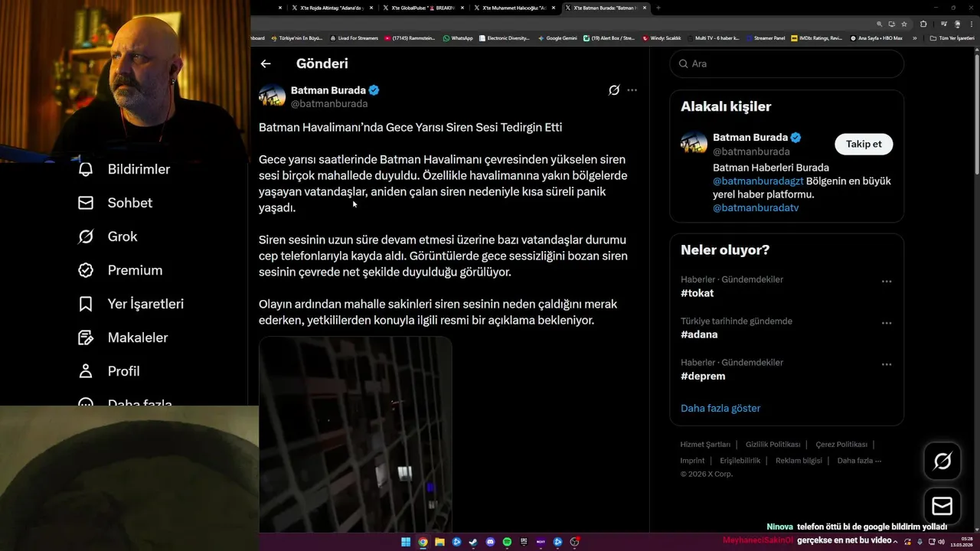980x551 pixels.
Task: Open the floating messages envelope button
Action: point(942,506)
